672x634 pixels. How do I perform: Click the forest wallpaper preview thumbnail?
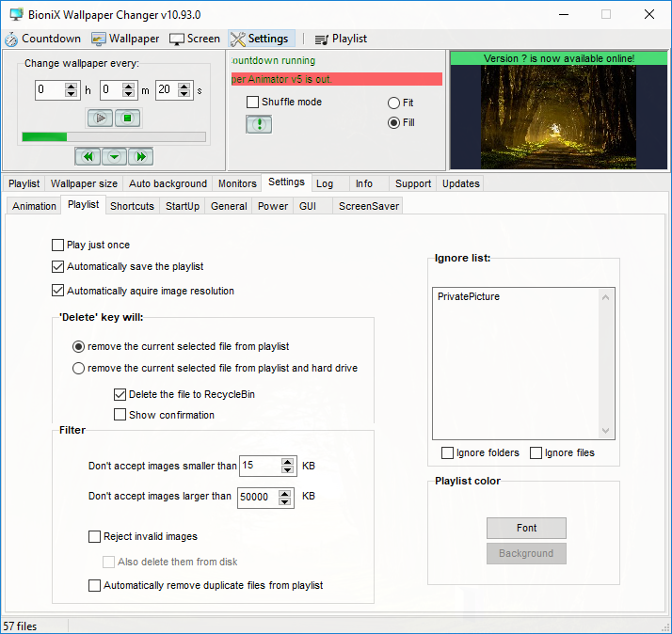[x=558, y=117]
